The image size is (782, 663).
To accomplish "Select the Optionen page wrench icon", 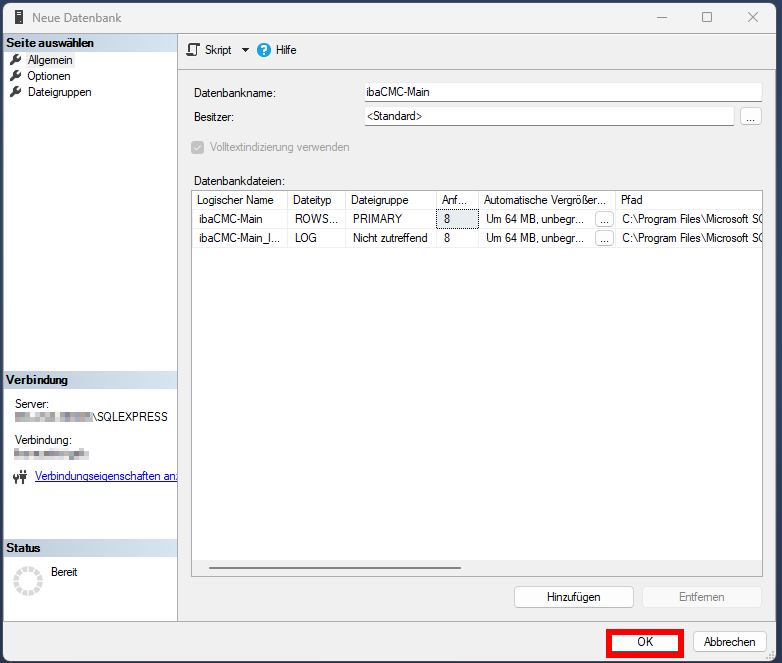I will 16,76.
